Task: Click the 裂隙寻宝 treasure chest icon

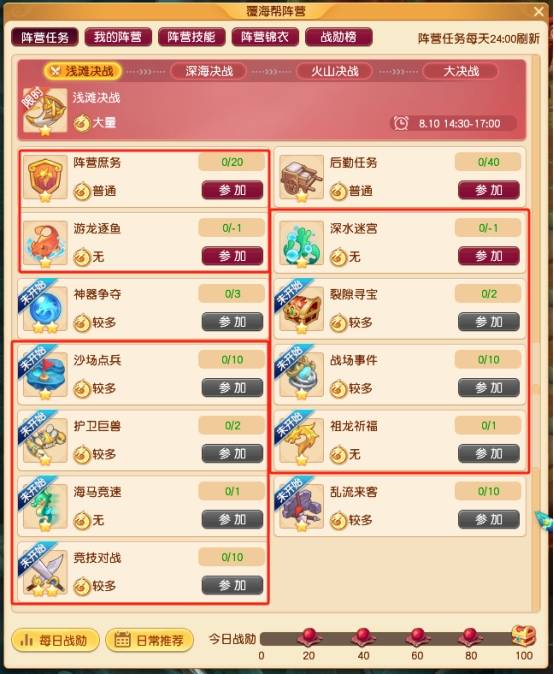Action: pos(301,309)
